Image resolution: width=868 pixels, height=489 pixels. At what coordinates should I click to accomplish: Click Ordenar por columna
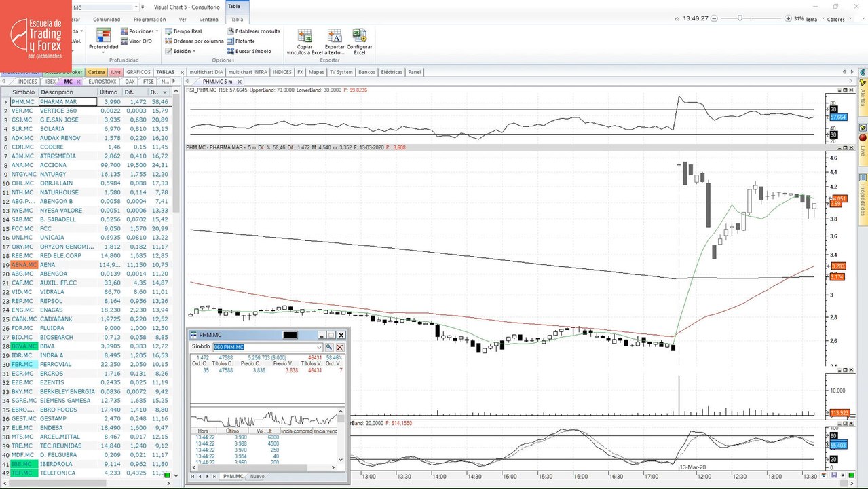[x=193, y=41]
